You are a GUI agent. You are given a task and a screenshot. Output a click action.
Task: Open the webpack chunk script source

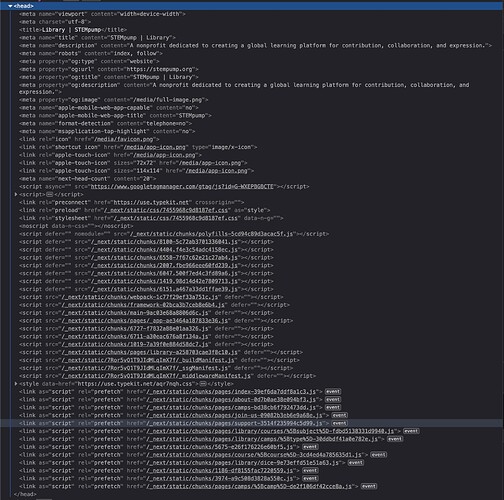click(x=140, y=297)
